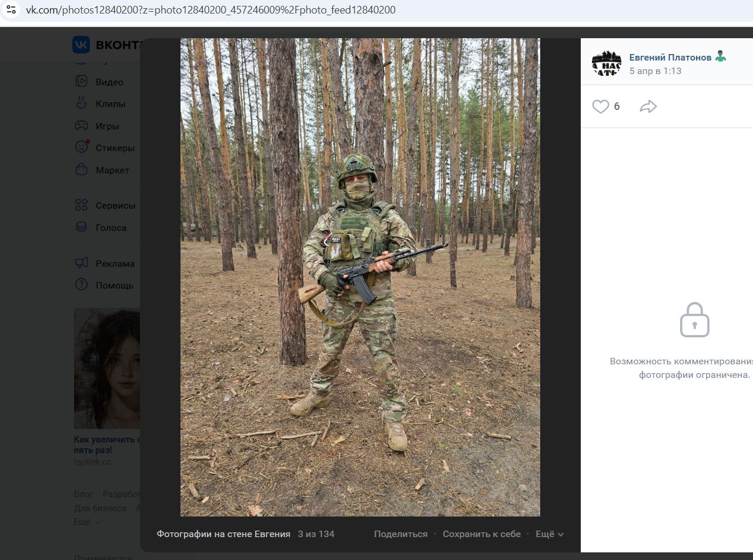The height and width of the screenshot is (560, 753).
Task: Select the Игры gamepad icon
Action: coord(81,126)
